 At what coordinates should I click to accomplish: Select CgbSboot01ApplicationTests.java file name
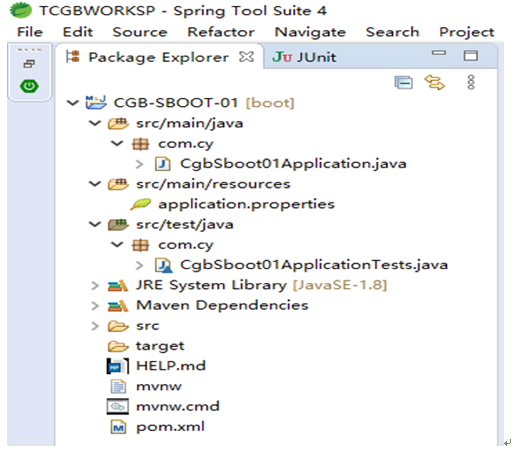pyautogui.click(x=314, y=265)
